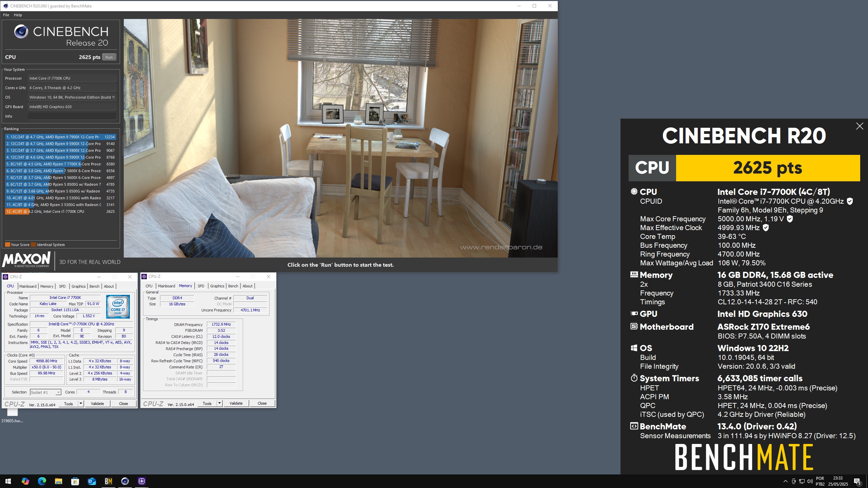The width and height of the screenshot is (868, 488).
Task: Click the right CPU-Z window title icon
Action: (x=144, y=277)
